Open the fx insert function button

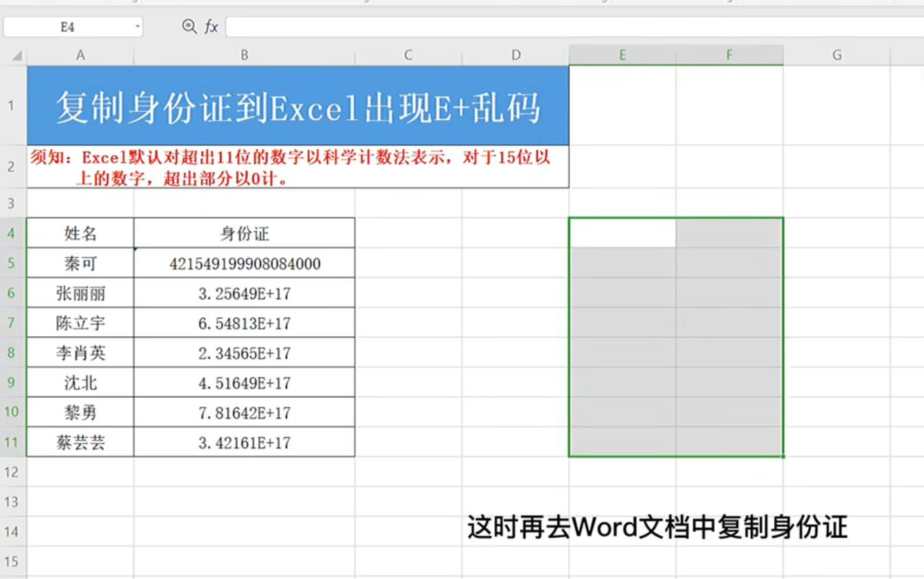(211, 27)
